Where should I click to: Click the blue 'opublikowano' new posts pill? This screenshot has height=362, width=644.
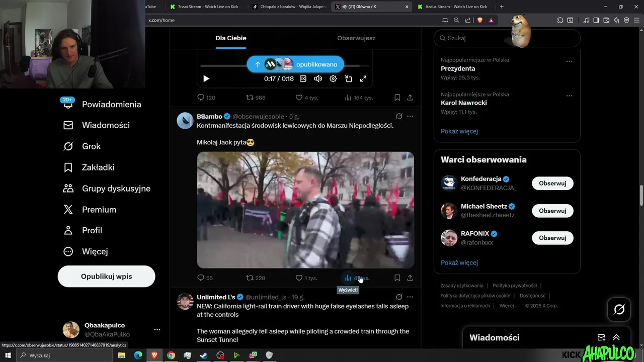click(x=295, y=64)
